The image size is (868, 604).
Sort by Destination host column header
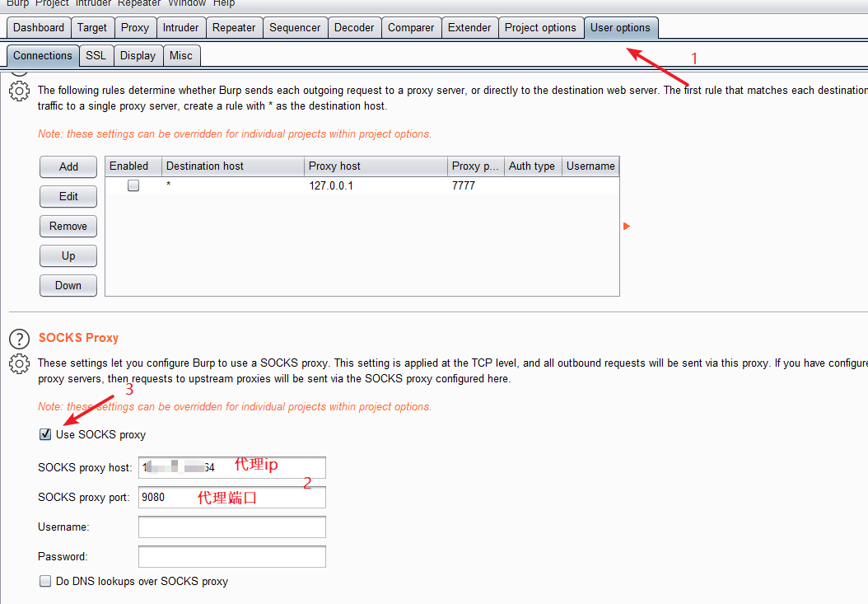point(233,166)
